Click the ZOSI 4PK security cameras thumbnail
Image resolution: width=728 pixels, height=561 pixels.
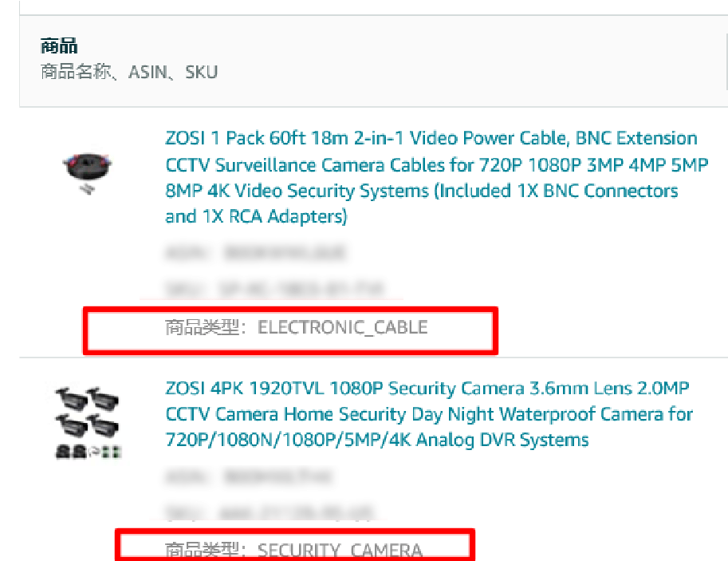tap(89, 422)
